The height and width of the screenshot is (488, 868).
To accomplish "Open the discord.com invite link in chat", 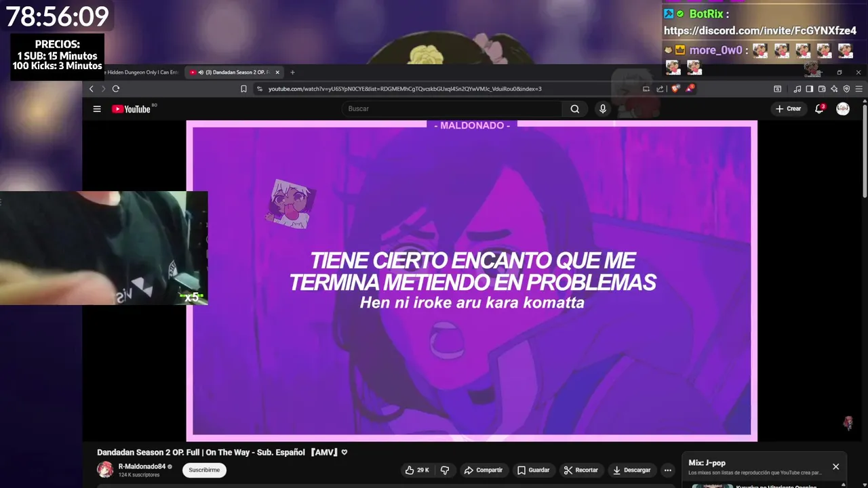I will click(x=760, y=30).
